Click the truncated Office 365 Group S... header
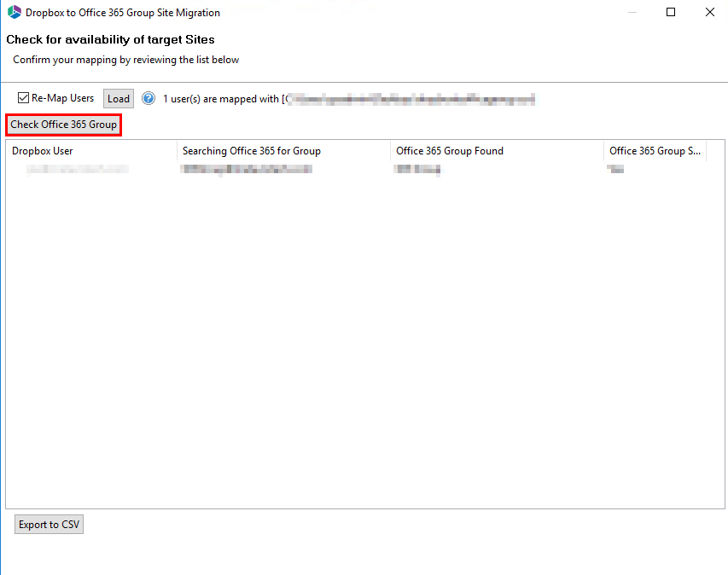 [655, 151]
